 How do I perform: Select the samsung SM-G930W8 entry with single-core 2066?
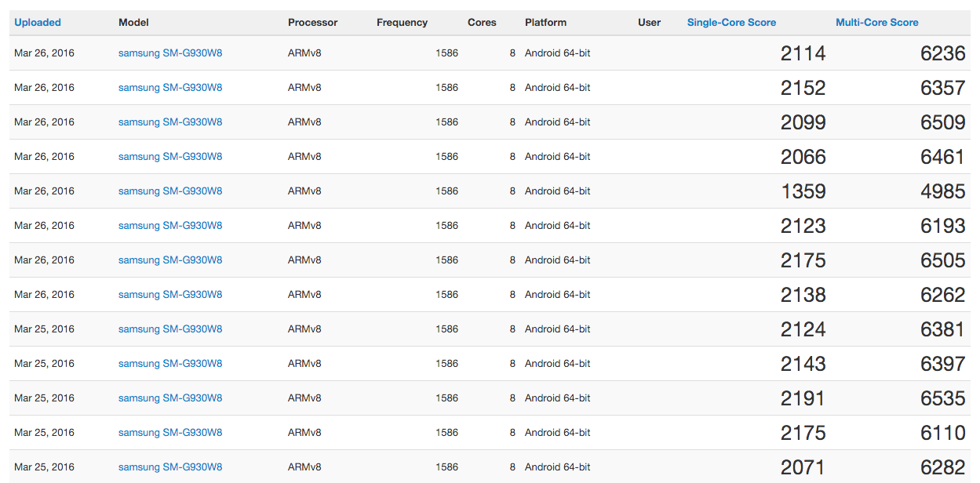pyautogui.click(x=170, y=157)
